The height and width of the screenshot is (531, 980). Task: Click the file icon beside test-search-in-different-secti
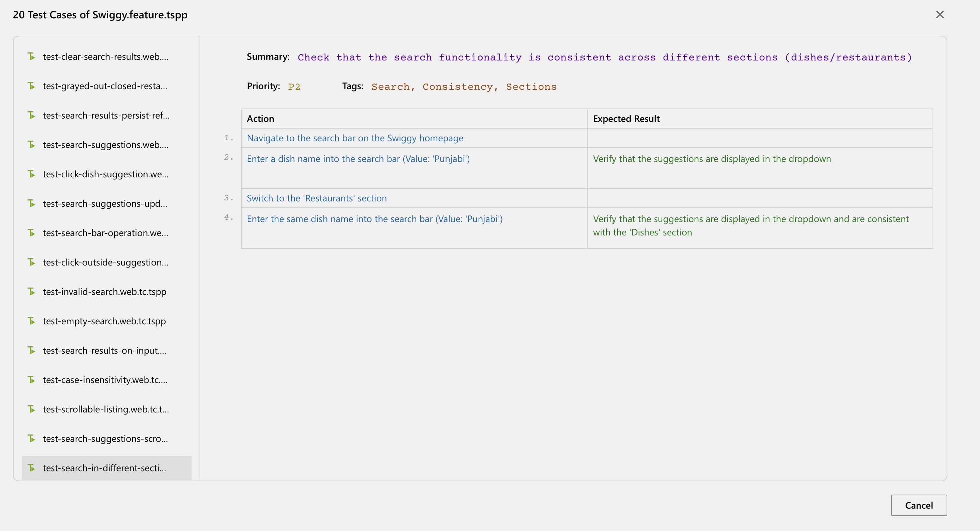(x=31, y=468)
